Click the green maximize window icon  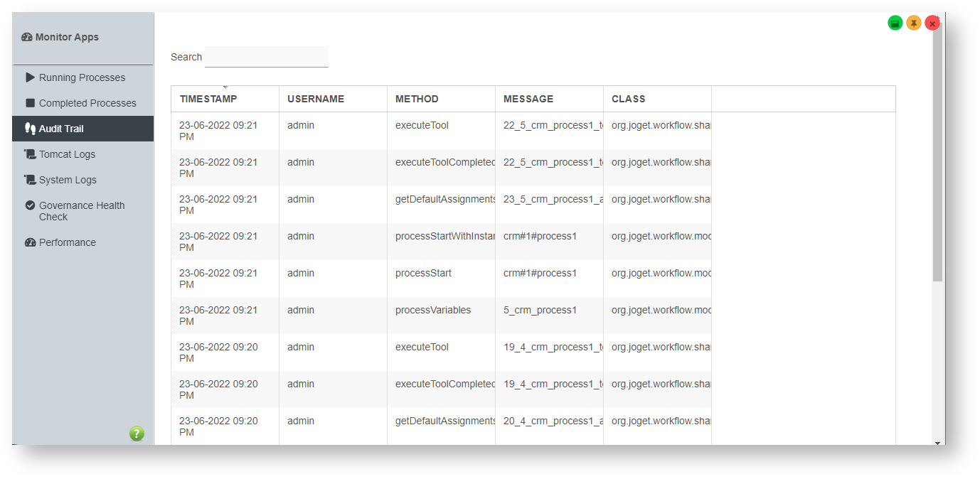tap(895, 23)
